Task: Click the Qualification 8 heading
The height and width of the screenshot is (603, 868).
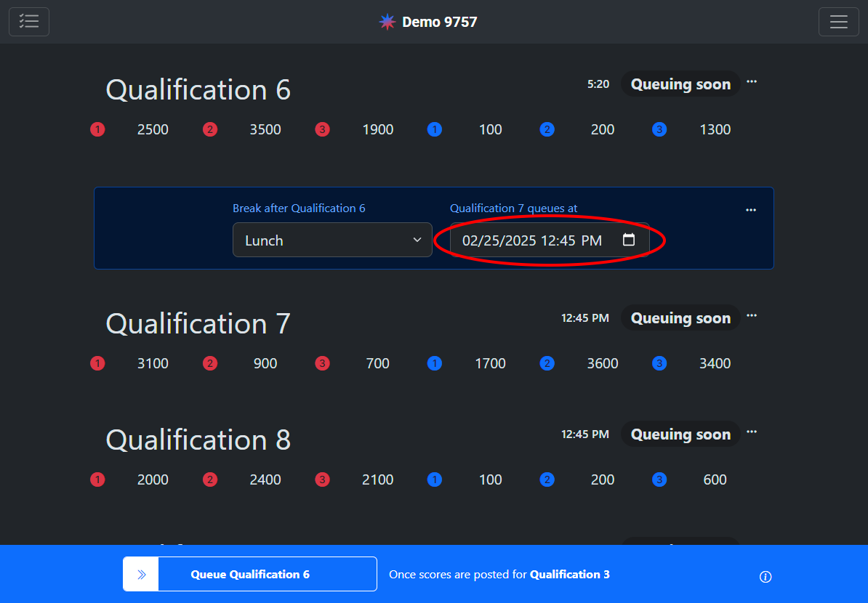Action: pos(198,440)
